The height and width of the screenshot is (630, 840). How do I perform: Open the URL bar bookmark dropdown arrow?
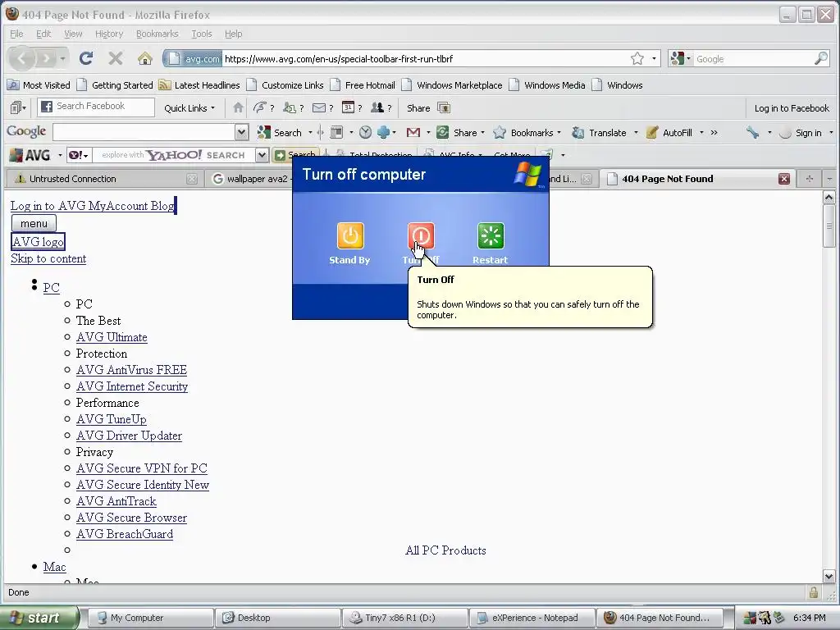tap(654, 58)
